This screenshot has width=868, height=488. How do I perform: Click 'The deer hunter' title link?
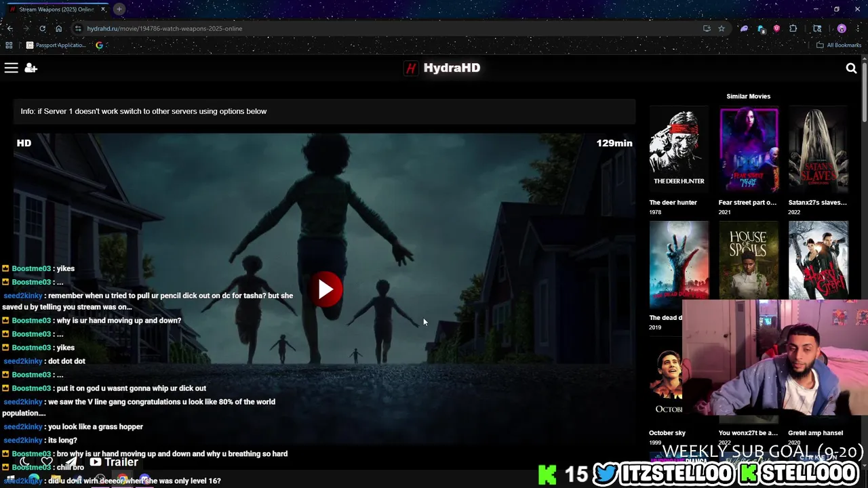point(673,202)
